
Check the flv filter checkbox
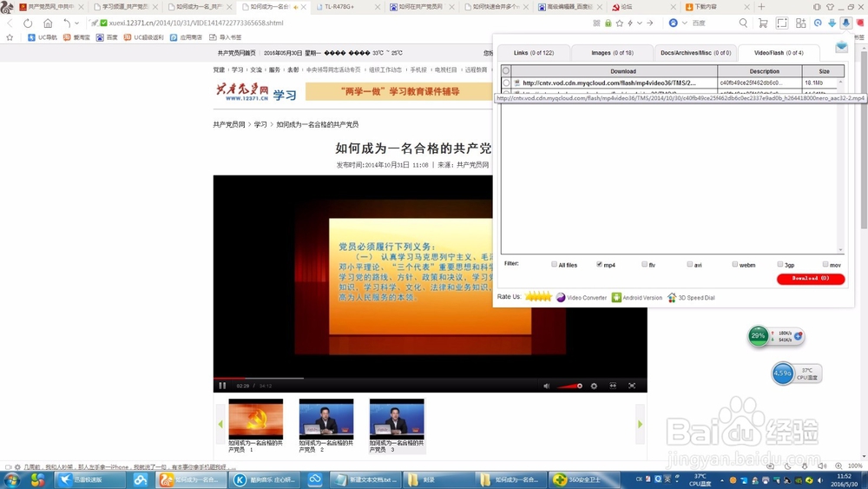[x=644, y=264]
